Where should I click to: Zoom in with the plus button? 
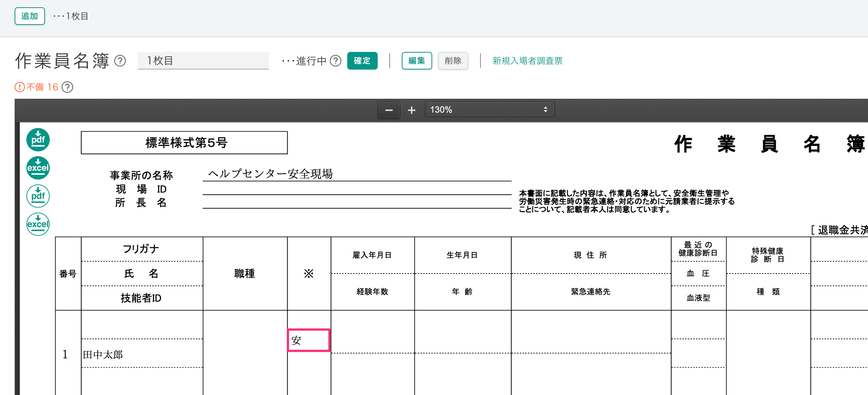click(412, 110)
